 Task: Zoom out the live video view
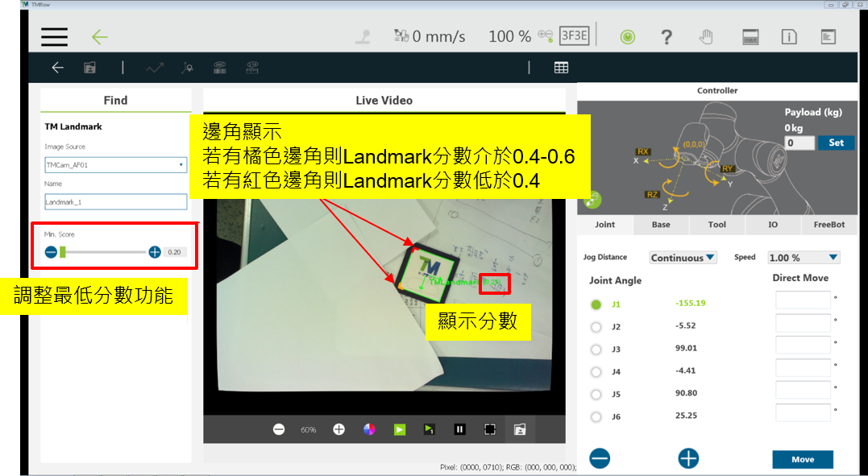click(279, 429)
